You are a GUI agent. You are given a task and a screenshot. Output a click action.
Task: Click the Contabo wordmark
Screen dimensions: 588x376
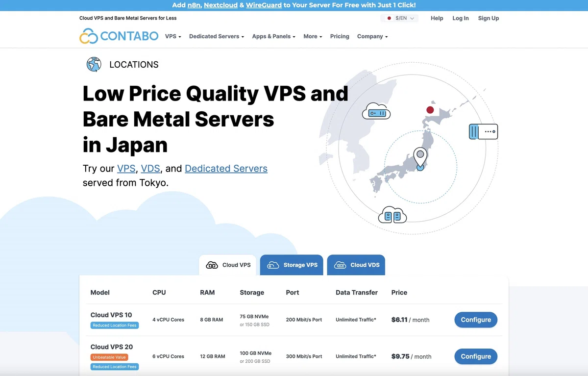(129, 36)
